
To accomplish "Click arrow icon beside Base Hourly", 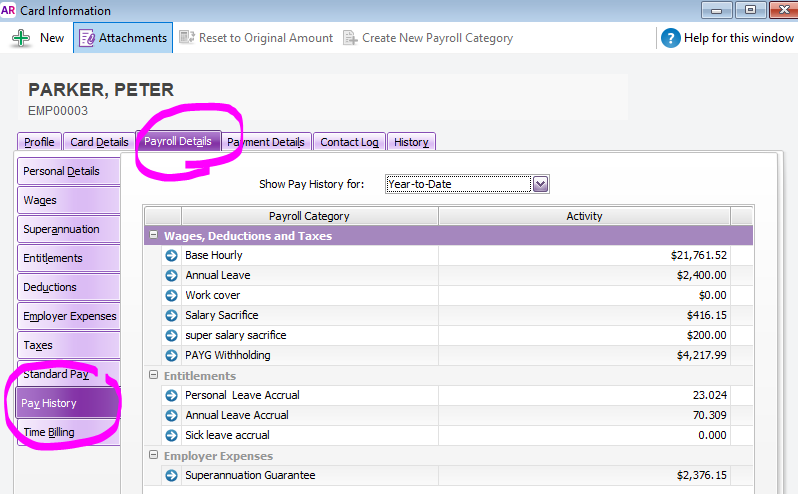I will pyautogui.click(x=171, y=255).
